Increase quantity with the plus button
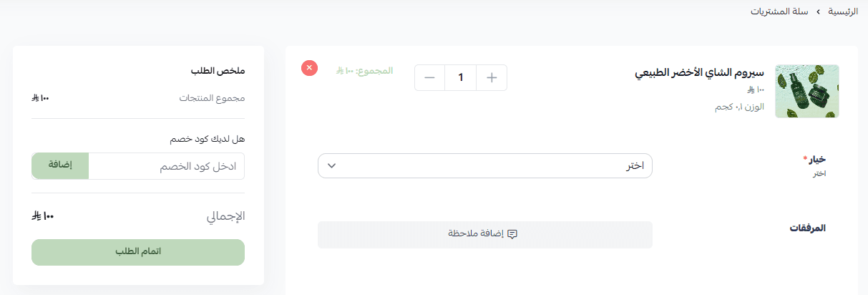This screenshot has width=868, height=295. click(491, 78)
